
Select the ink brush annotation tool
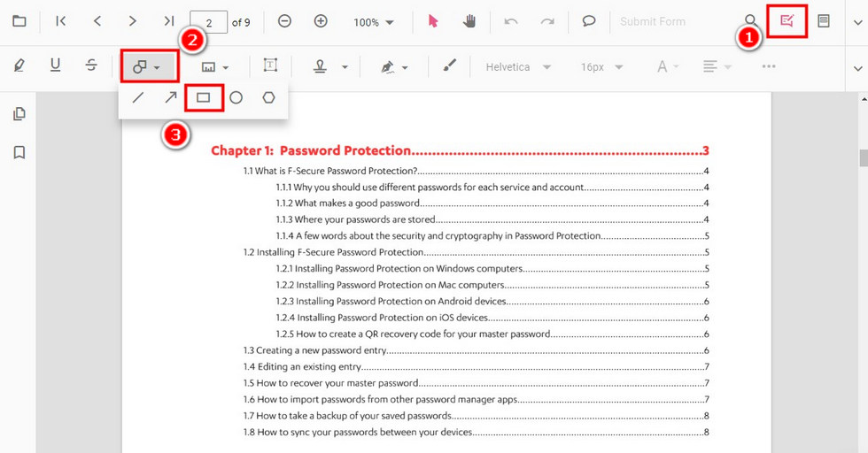coord(450,65)
